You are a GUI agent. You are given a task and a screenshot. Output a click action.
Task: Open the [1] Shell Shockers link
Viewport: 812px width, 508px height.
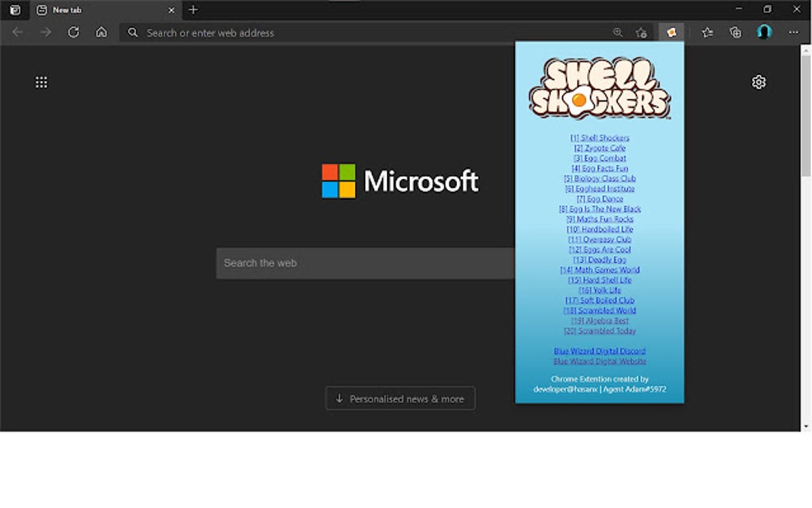point(599,138)
